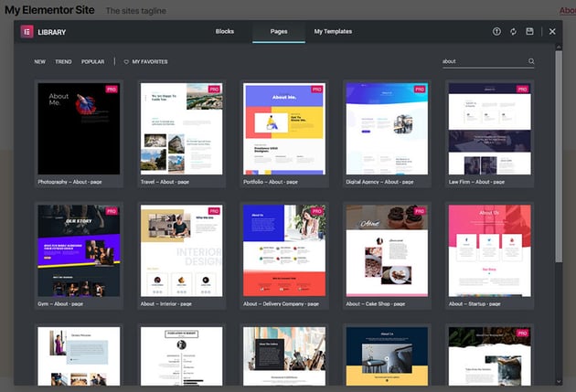The height and width of the screenshot is (392, 576).
Task: Select the Portfolio – About page thumbnail
Action: coord(283,129)
